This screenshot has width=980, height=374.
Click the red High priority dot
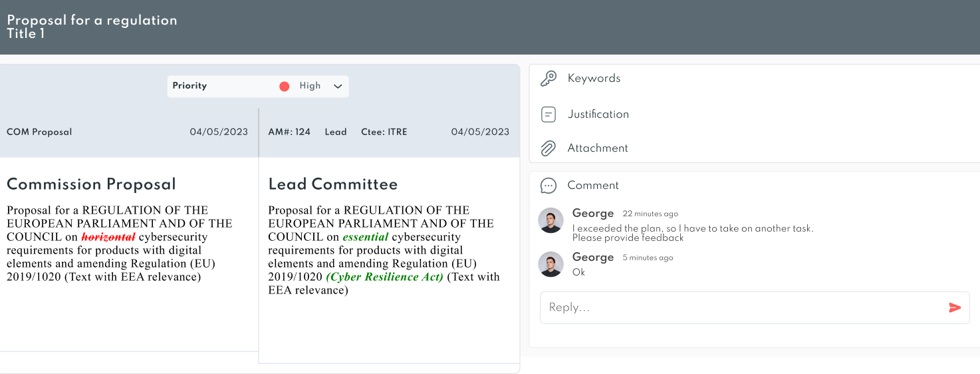coord(285,87)
